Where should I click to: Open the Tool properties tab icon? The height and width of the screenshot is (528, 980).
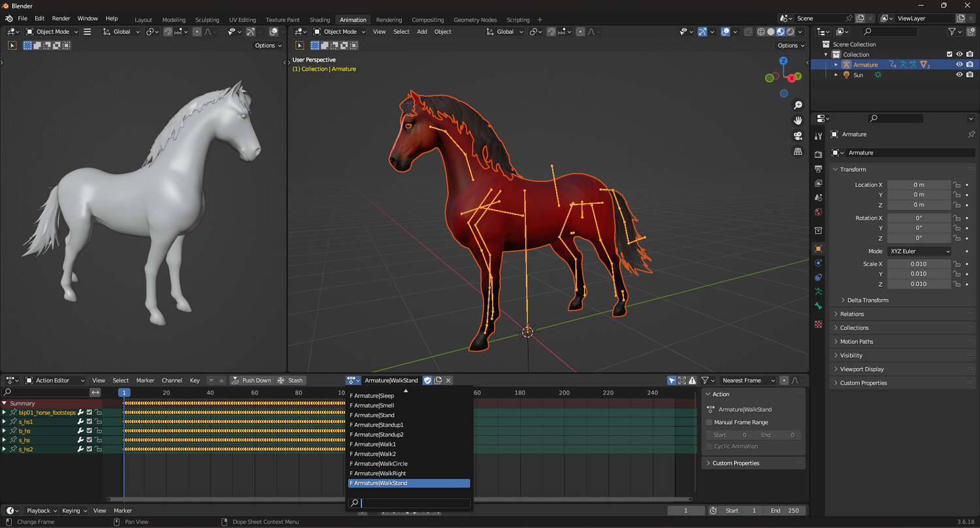(x=818, y=136)
